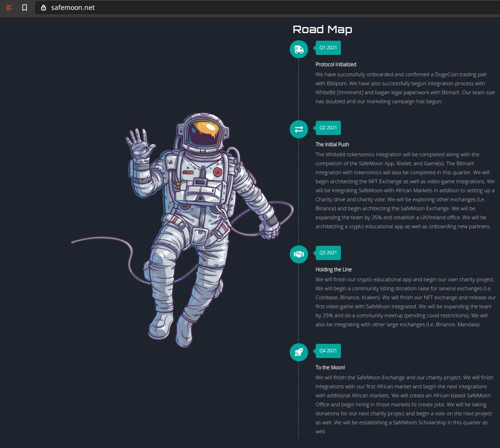Select the Q4 2021 timeline label
This screenshot has height=448, width=500.
click(328, 351)
